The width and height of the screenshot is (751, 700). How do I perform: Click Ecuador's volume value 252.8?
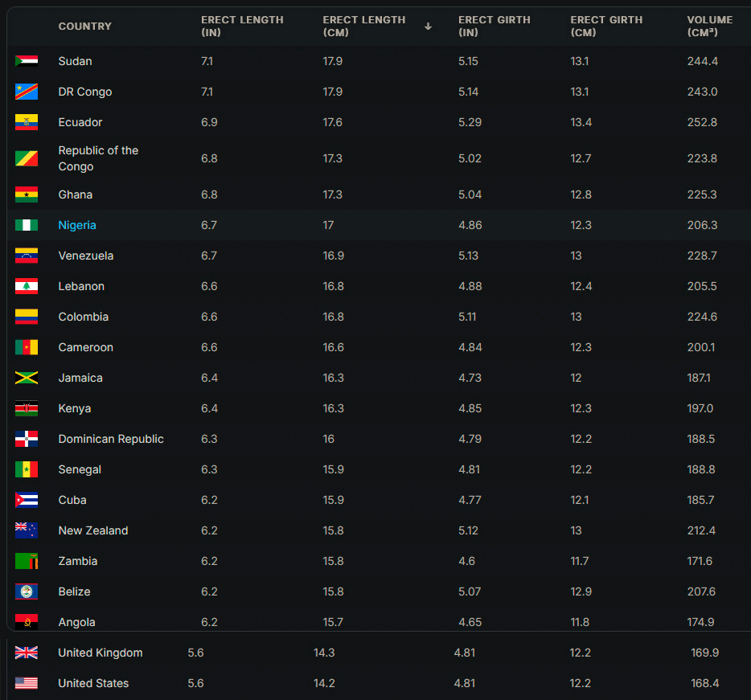click(702, 123)
